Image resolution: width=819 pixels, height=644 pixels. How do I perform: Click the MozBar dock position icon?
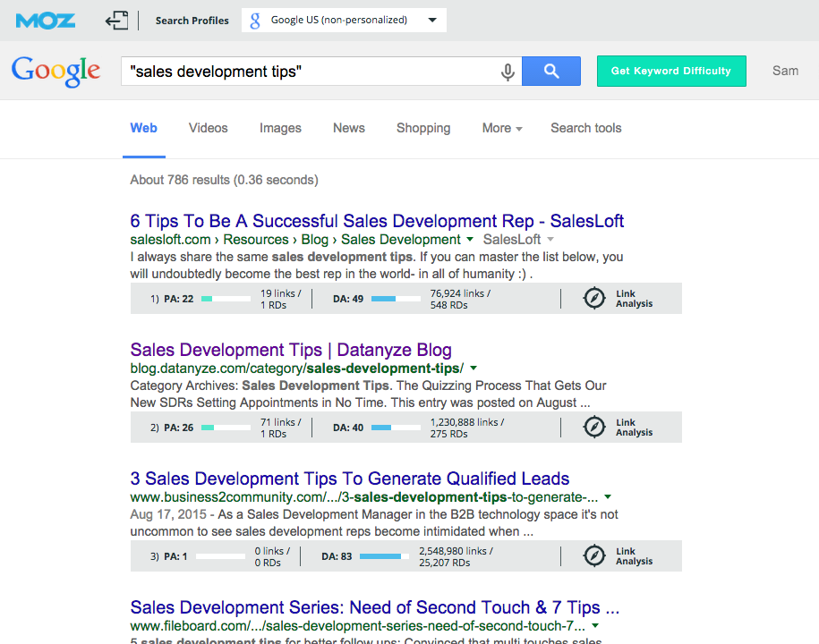point(117,21)
